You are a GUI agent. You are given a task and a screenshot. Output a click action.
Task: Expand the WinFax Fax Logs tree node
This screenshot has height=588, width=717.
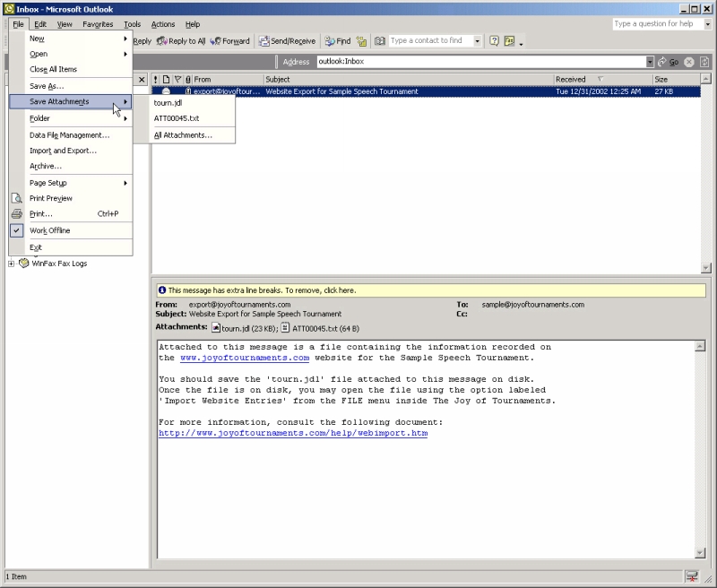[11, 264]
